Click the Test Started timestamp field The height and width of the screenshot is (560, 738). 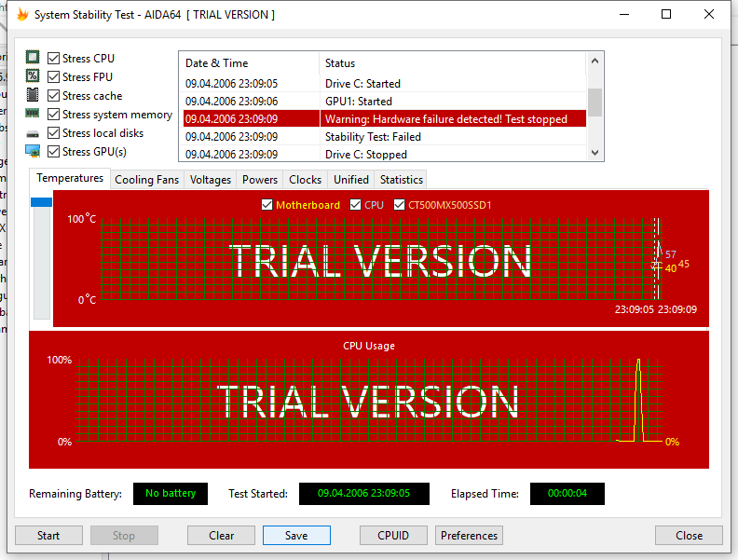363,494
